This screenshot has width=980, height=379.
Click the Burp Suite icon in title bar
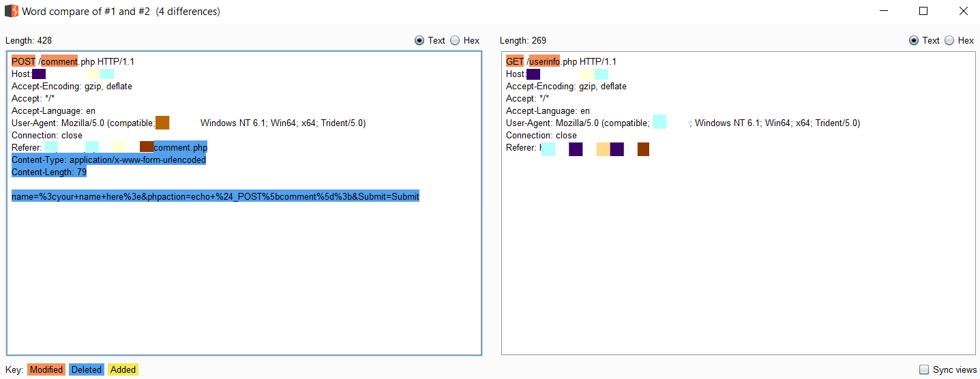coord(11,11)
